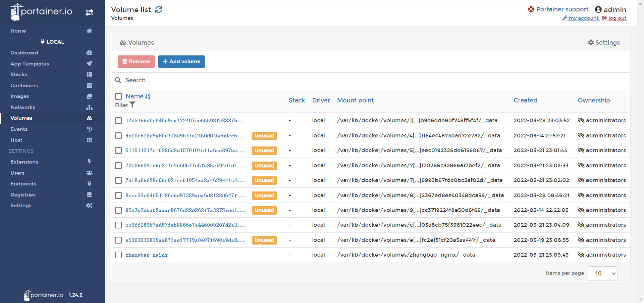Click the ownership icon on zhangbao_nginx row
Screen dimensions: 644x303
pyautogui.click(x=581, y=255)
